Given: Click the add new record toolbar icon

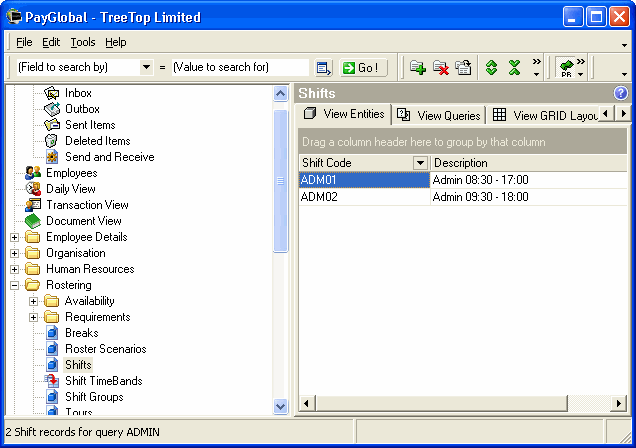Looking at the screenshot, I should pyautogui.click(x=418, y=68).
